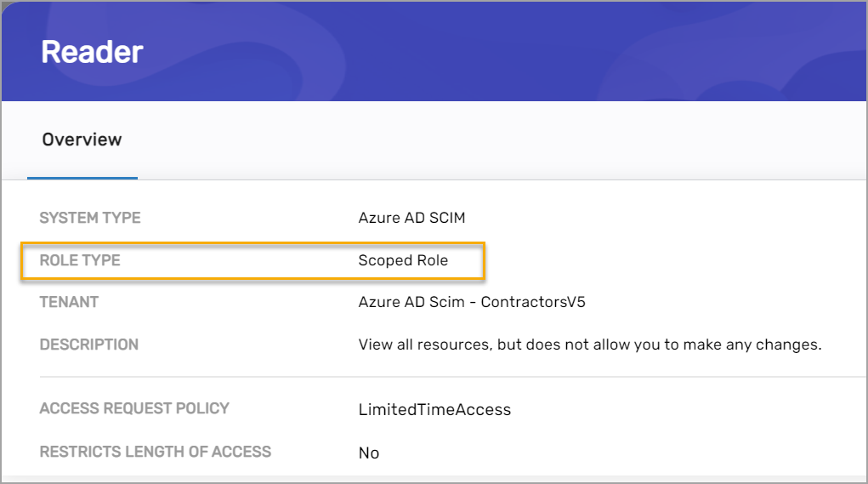This screenshot has width=868, height=484.
Task: Select the Azure AD SCIM value
Action: [411, 218]
